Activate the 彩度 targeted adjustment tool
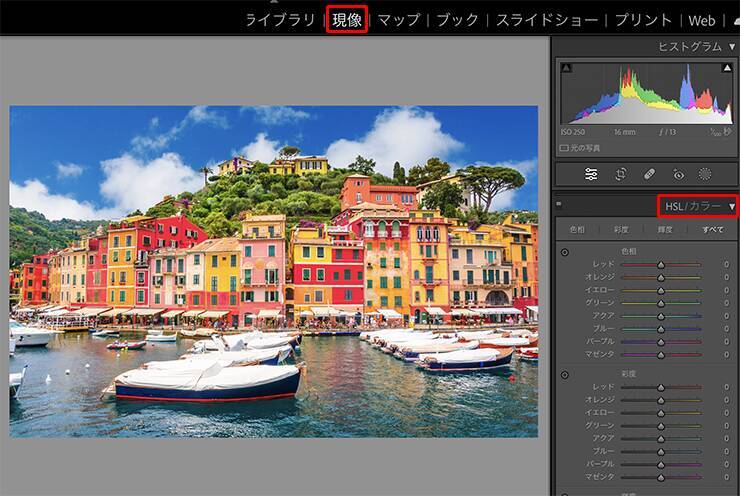The height and width of the screenshot is (496, 740). coord(564,374)
